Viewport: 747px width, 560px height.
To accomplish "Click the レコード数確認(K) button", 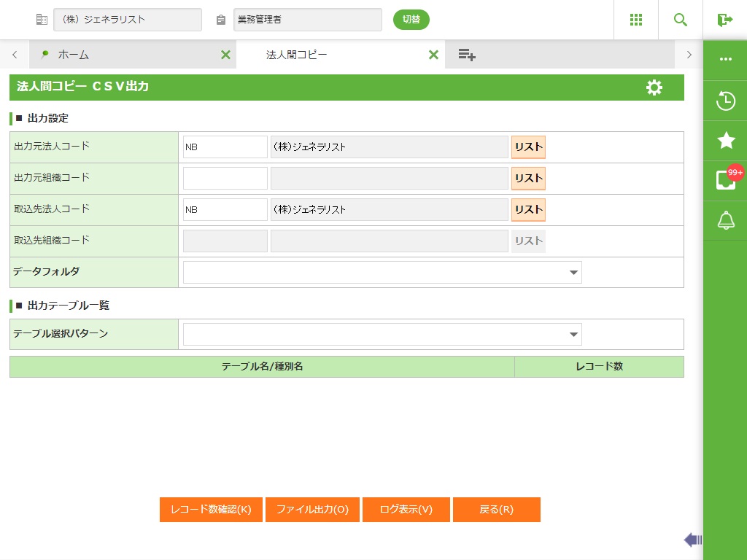I will (211, 510).
